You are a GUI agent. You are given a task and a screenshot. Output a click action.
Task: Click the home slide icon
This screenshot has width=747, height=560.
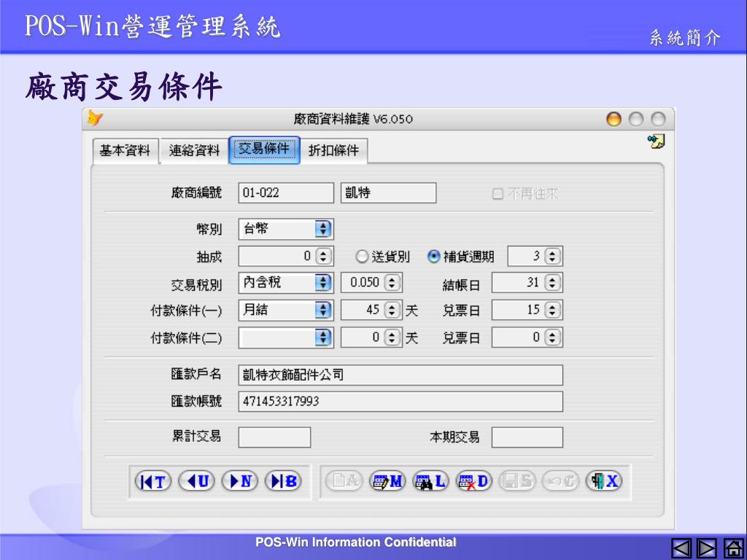coord(733,548)
